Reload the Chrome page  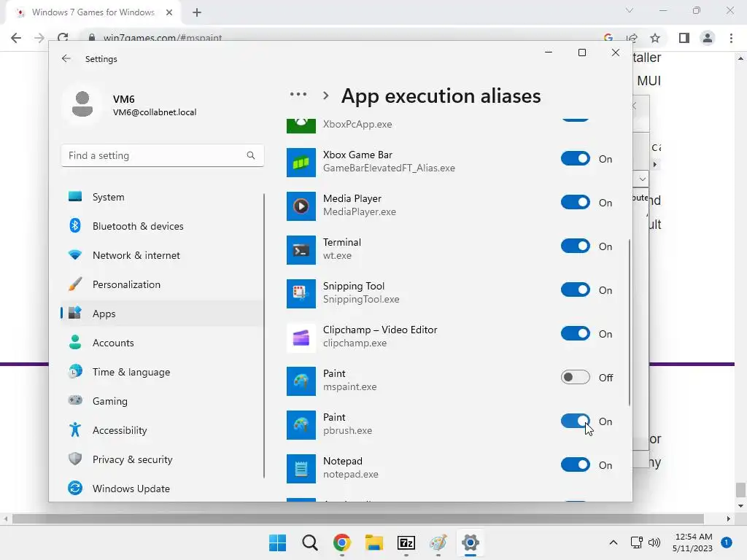[63, 38]
